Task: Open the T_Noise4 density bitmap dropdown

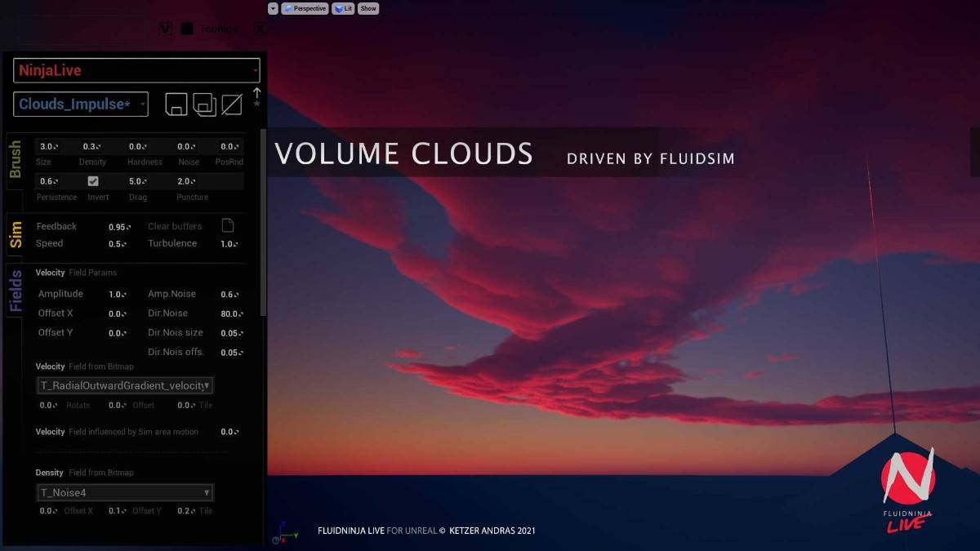Action: click(x=126, y=492)
